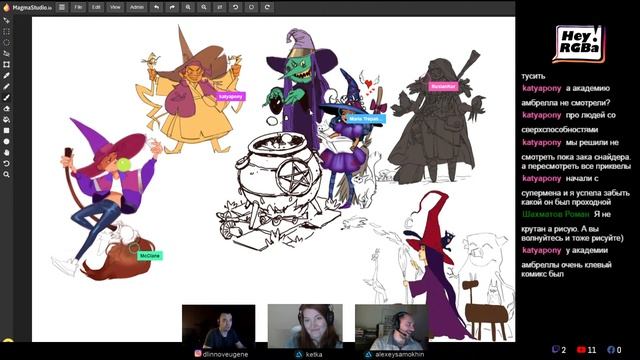
Task: Select the Rectangle shape tool
Action: [7, 131]
